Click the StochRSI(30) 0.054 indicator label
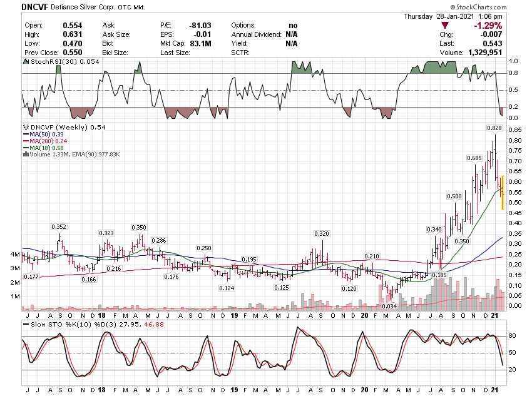Viewport: 532px width, 396px height. point(65,62)
